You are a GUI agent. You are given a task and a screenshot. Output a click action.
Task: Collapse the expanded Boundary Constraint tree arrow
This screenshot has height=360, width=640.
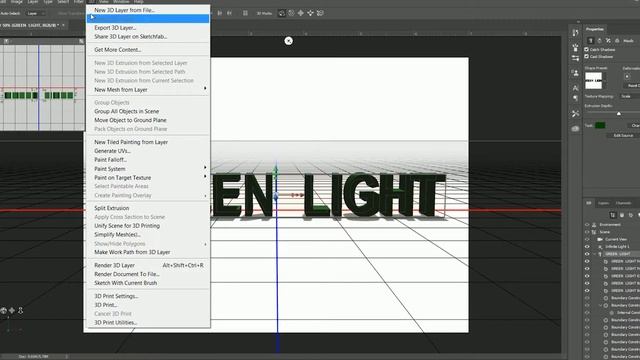tap(600, 305)
